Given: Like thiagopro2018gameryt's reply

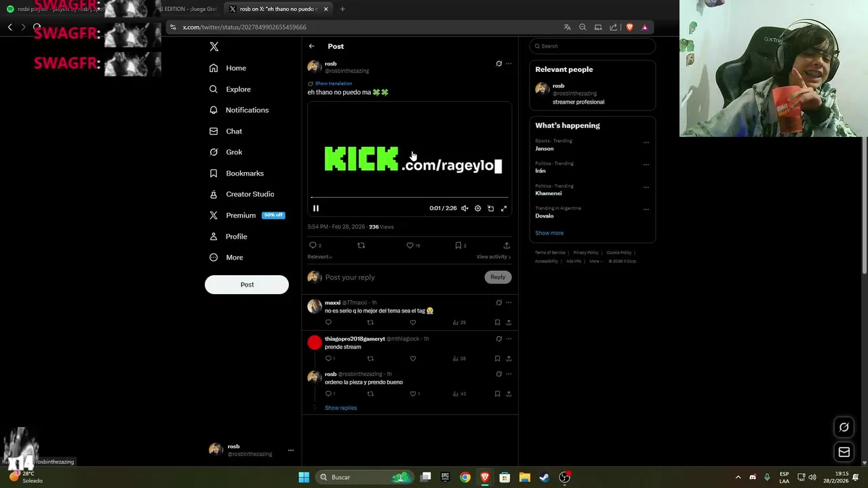Looking at the screenshot, I should click(x=413, y=359).
